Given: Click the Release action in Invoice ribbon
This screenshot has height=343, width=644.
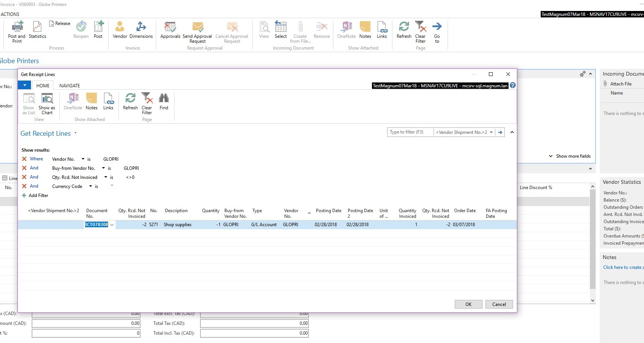Looking at the screenshot, I should pyautogui.click(x=60, y=23).
